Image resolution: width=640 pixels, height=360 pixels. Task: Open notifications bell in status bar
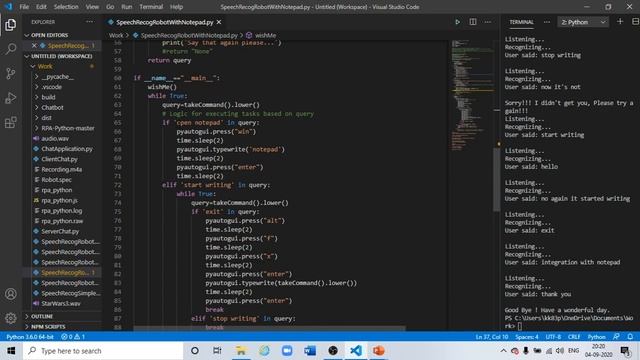click(630, 337)
